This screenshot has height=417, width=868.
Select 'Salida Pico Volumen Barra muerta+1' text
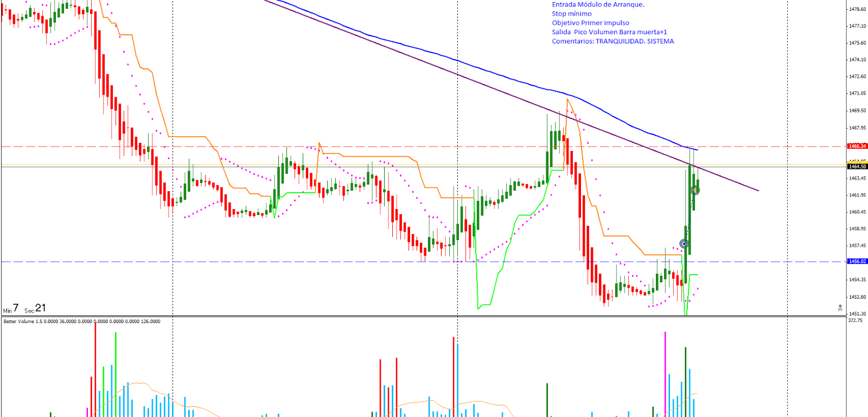[x=609, y=32]
